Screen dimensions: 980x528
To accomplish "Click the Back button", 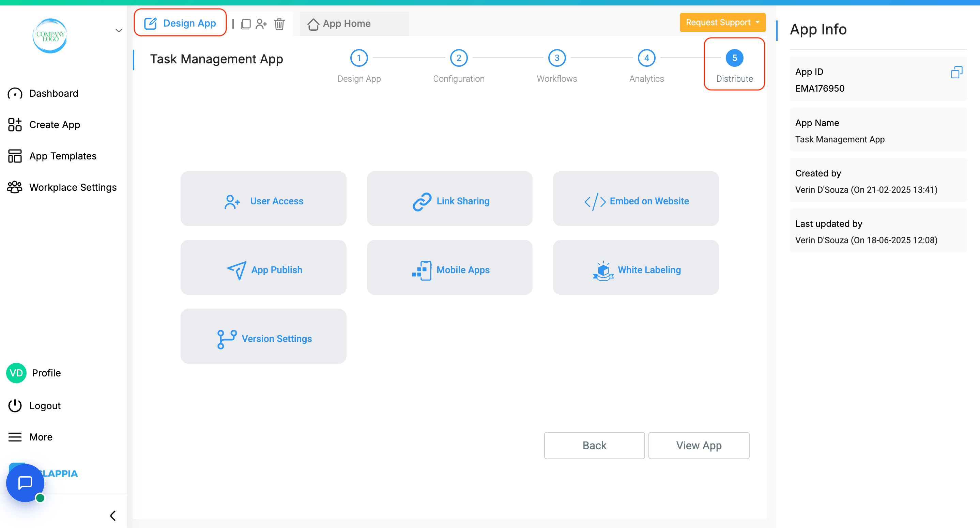I will tap(594, 446).
